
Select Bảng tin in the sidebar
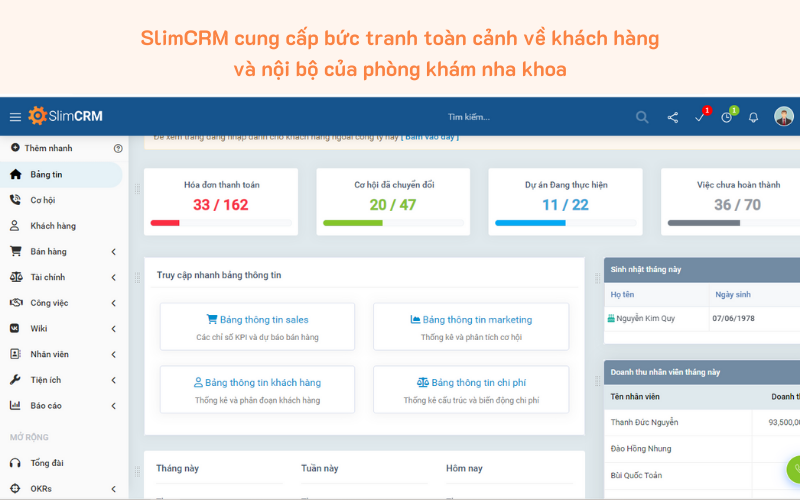[61, 174]
